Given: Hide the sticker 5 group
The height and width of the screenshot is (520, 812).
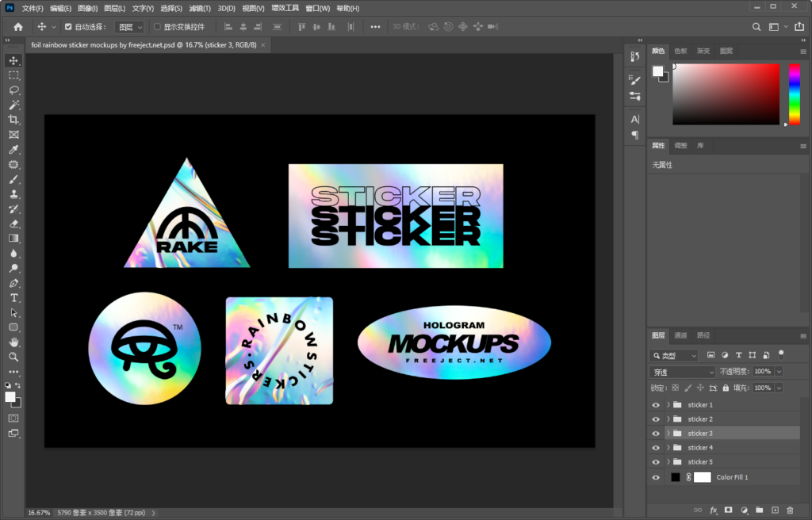Looking at the screenshot, I should click(656, 462).
